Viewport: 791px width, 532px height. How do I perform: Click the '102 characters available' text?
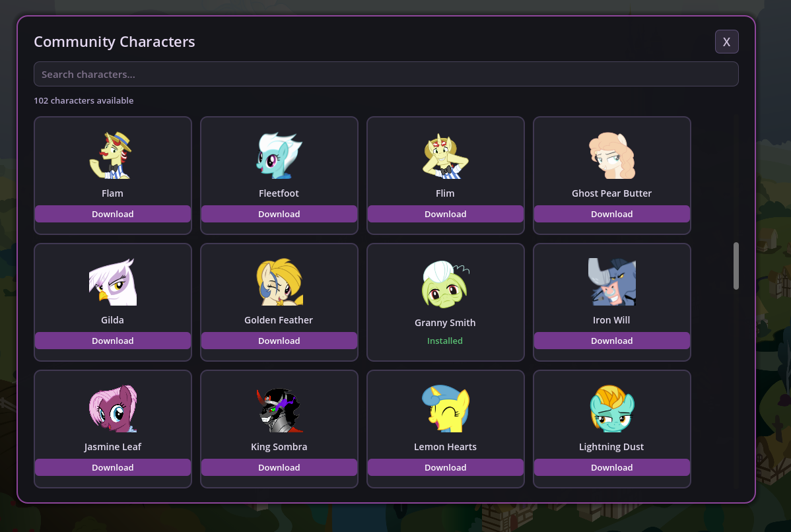[84, 100]
